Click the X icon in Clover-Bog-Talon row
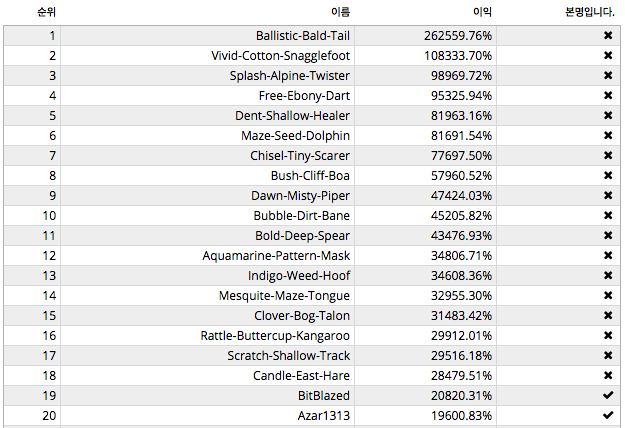 [x=607, y=315]
